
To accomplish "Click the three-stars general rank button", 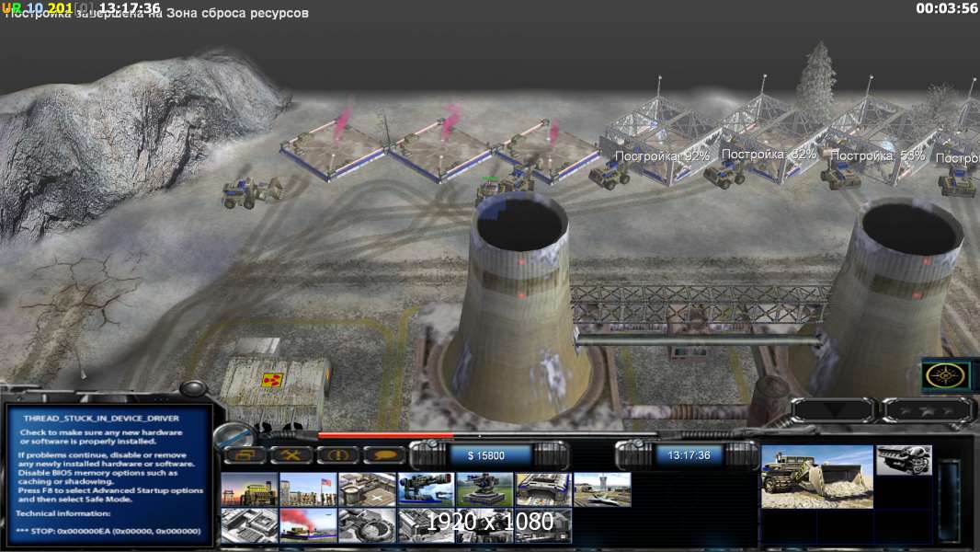I will (928, 410).
